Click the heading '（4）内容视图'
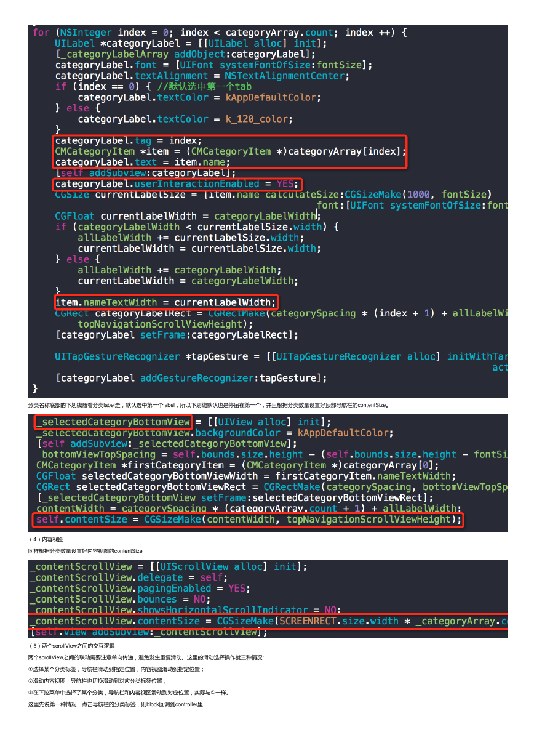 pyautogui.click(x=46, y=539)
